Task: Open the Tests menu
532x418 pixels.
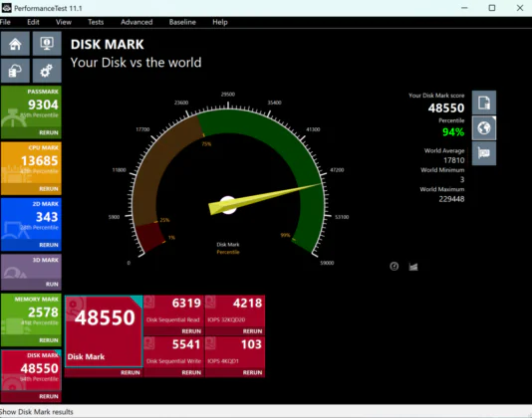Action: pos(96,22)
